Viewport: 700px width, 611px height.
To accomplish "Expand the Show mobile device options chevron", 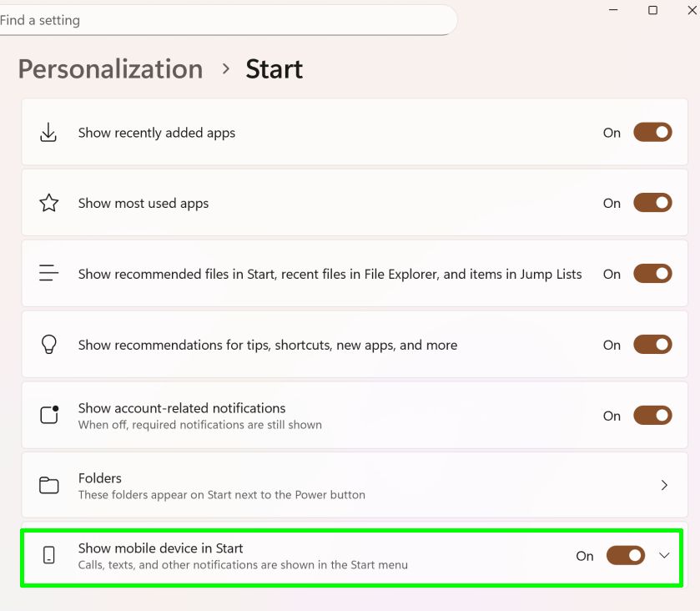I will pyautogui.click(x=664, y=555).
